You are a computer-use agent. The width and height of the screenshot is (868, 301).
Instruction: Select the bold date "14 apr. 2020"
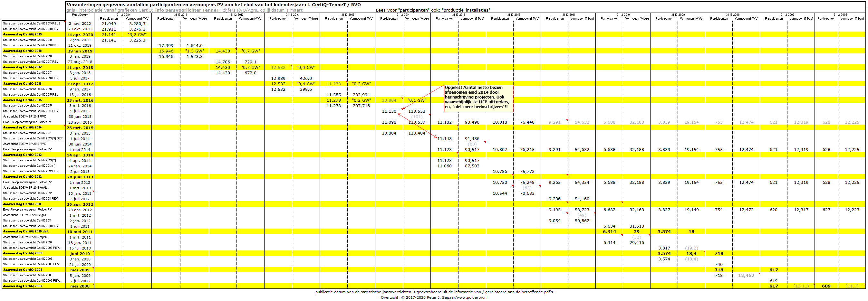tap(80, 35)
